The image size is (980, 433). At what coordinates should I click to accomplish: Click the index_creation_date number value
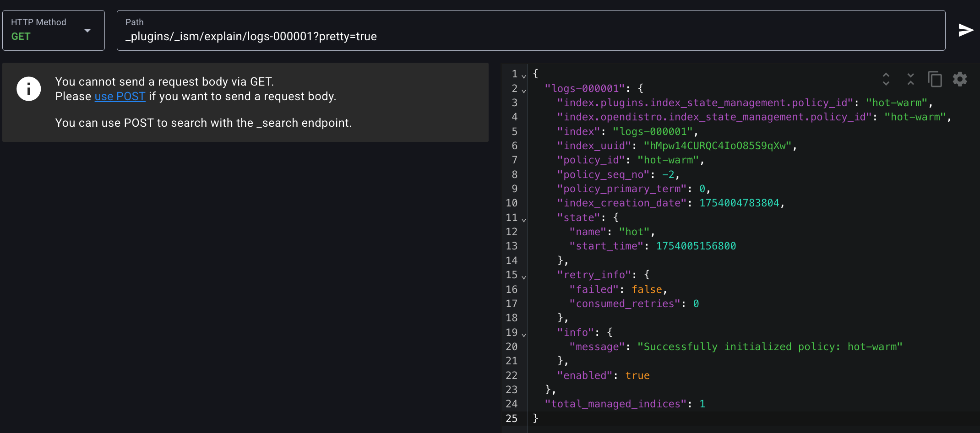pyautogui.click(x=739, y=203)
